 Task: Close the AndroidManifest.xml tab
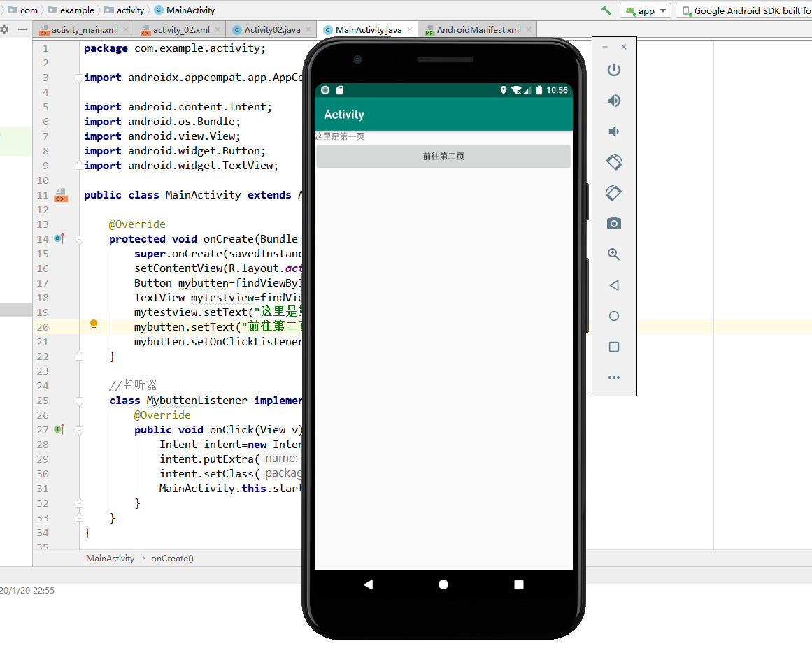529,29
